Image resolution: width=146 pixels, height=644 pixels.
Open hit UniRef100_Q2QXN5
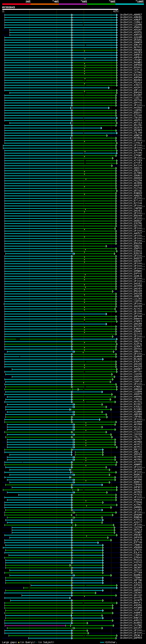pyautogui.click(x=131, y=37)
